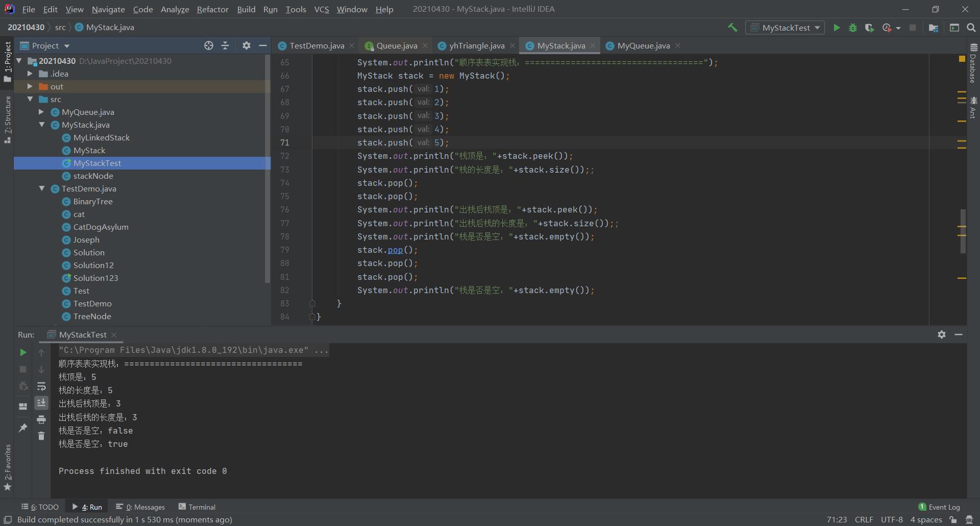Toggle read-only lock icon in status bar

[953, 520]
